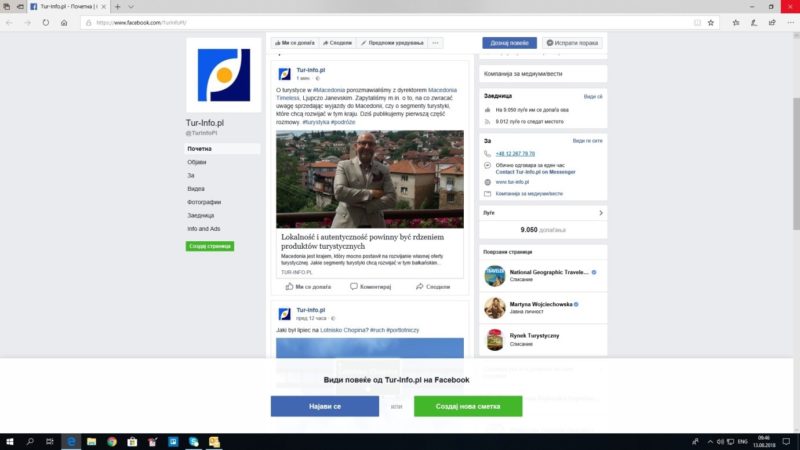Click the blue Најави се login button
The width and height of the screenshot is (800, 450).
[324, 406]
